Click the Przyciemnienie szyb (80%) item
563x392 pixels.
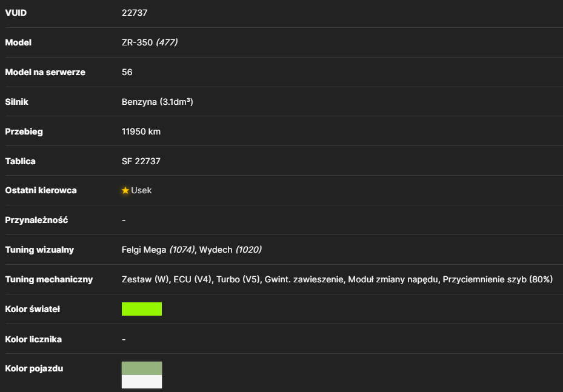(x=498, y=279)
